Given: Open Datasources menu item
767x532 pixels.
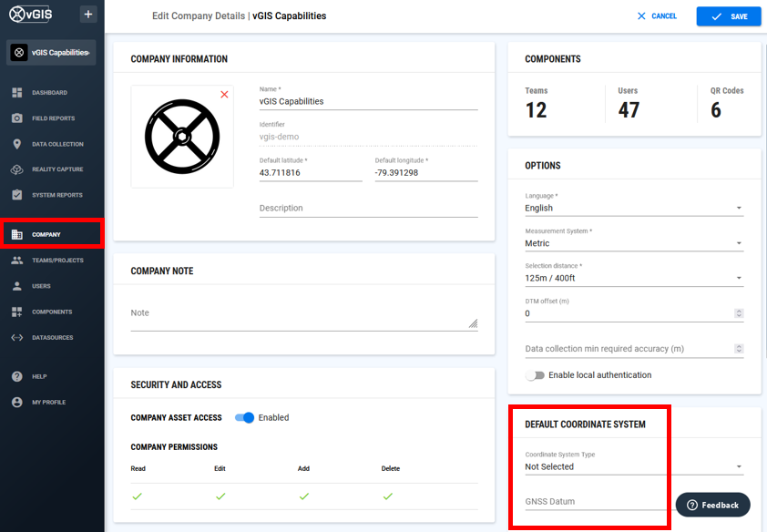Looking at the screenshot, I should click(x=52, y=338).
